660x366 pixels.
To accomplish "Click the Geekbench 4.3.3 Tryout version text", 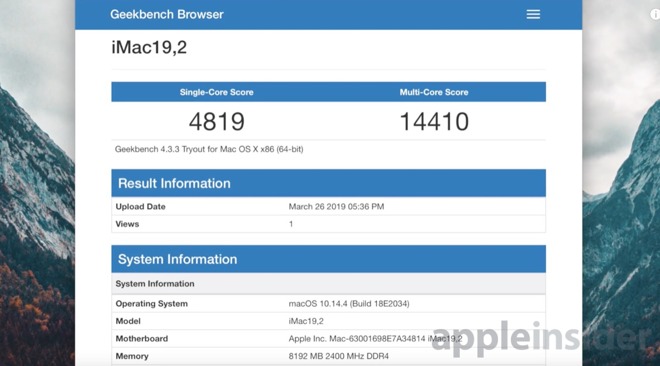I will pyautogui.click(x=209, y=149).
